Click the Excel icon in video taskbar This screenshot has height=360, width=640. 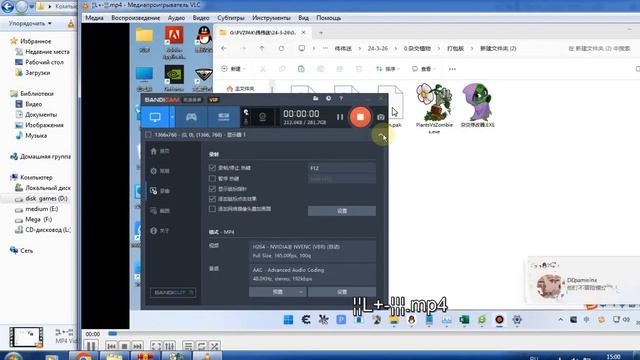pos(464,320)
